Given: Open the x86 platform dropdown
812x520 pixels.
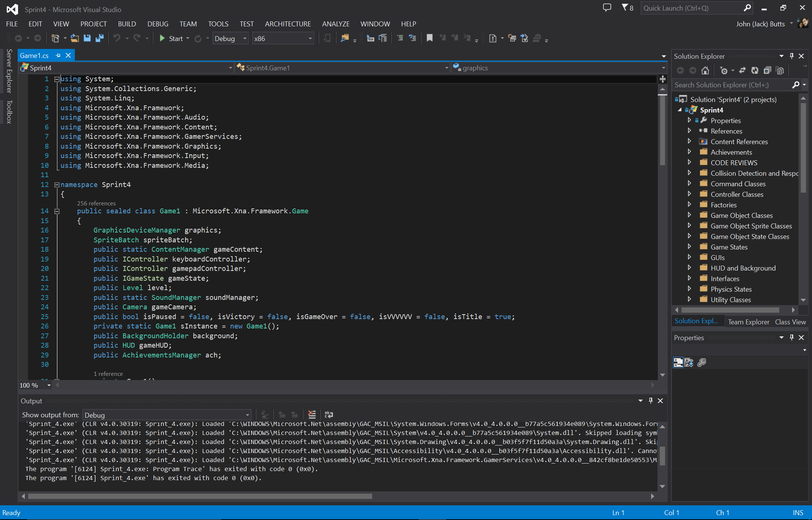Looking at the screenshot, I should (283, 38).
